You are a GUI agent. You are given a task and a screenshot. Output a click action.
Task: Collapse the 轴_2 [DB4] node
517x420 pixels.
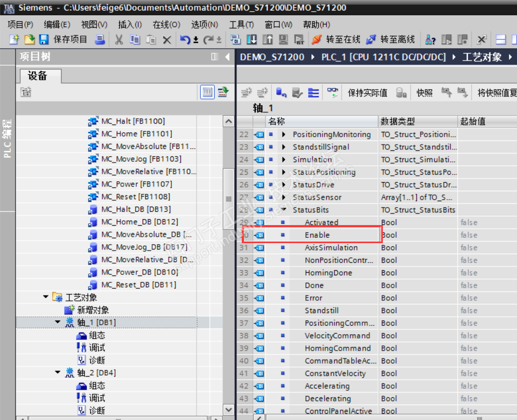pos(58,372)
